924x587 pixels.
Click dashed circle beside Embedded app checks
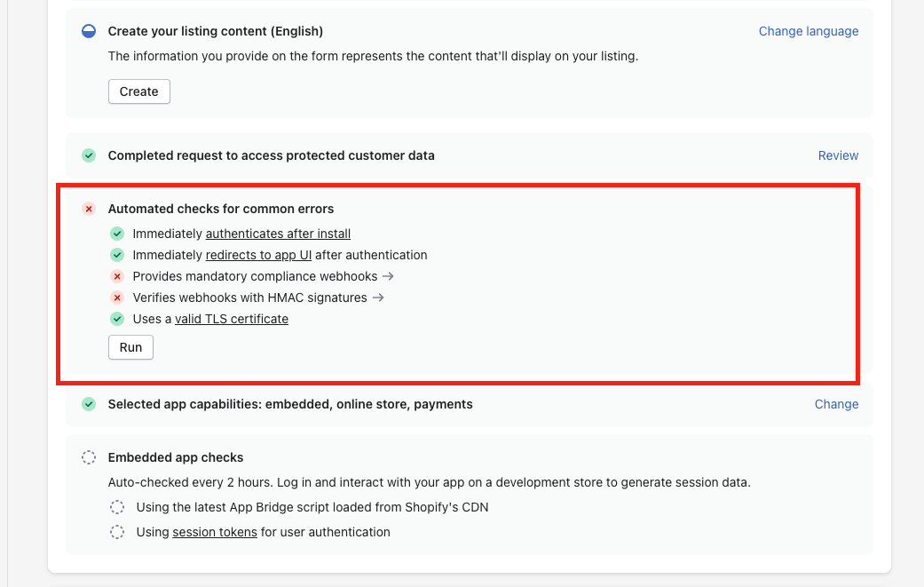coord(89,457)
